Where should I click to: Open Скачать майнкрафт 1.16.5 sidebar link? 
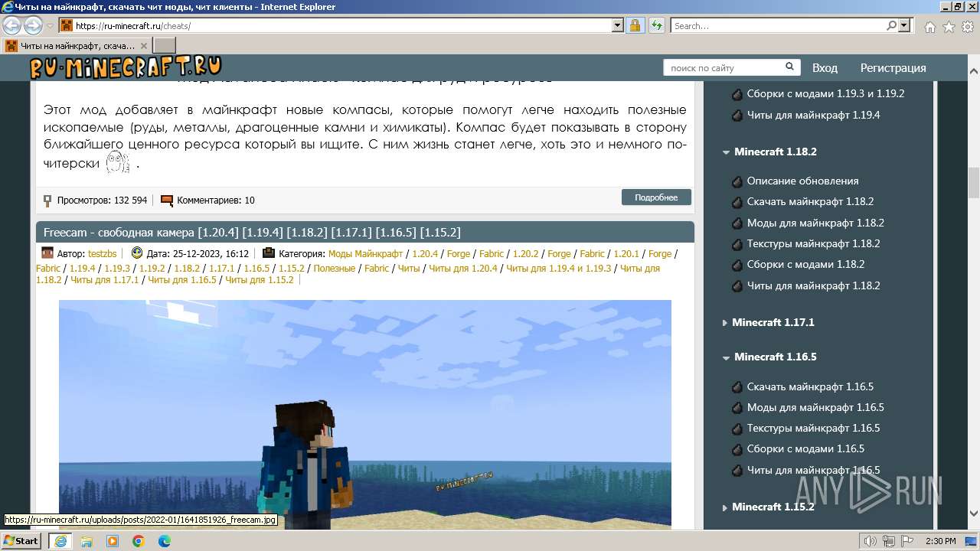(x=810, y=386)
